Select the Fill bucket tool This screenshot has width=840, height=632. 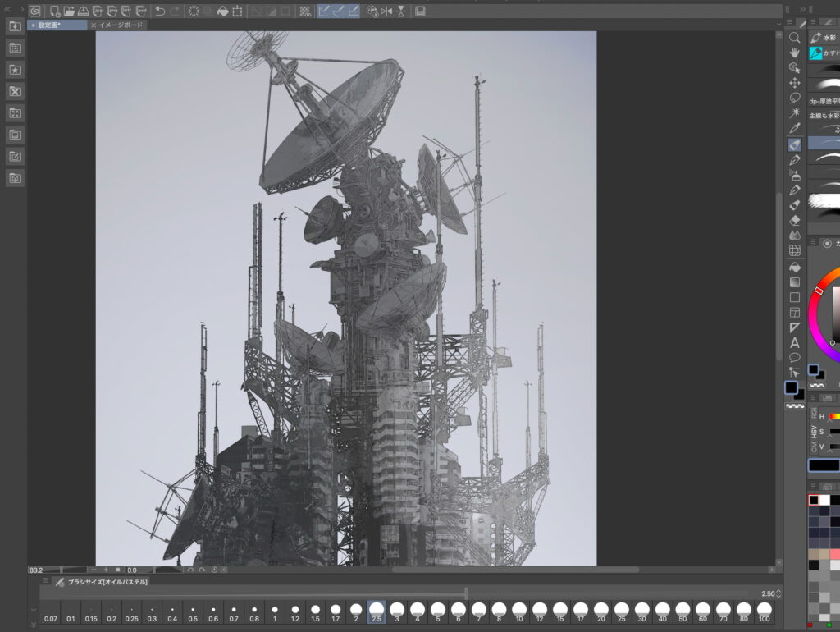(794, 267)
